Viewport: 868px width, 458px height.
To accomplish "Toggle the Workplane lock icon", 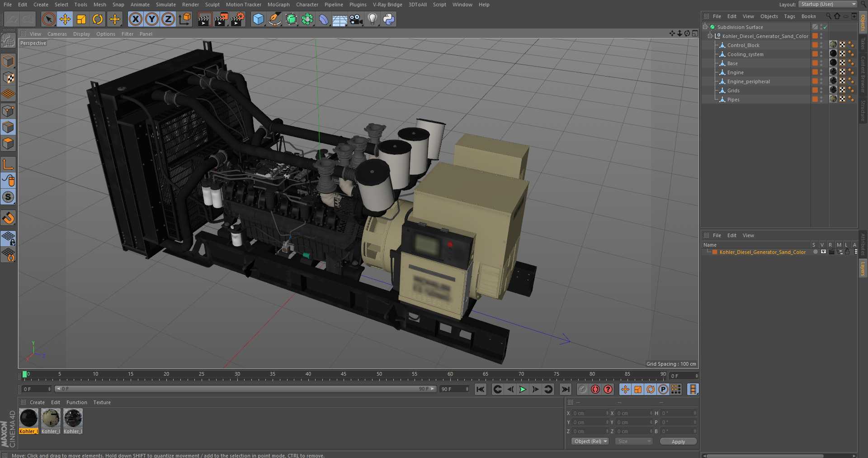I will coord(8,239).
